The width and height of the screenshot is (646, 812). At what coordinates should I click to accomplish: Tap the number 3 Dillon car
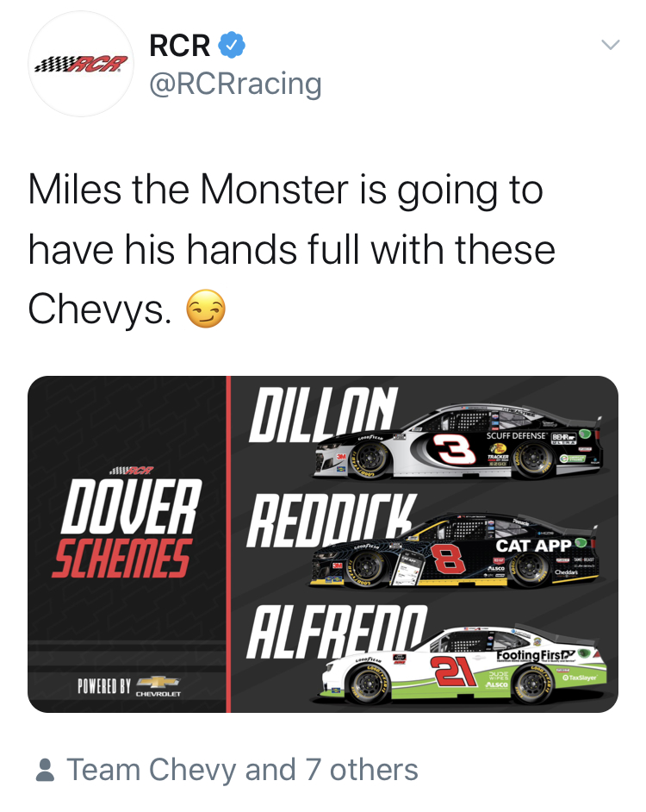pos(458,441)
